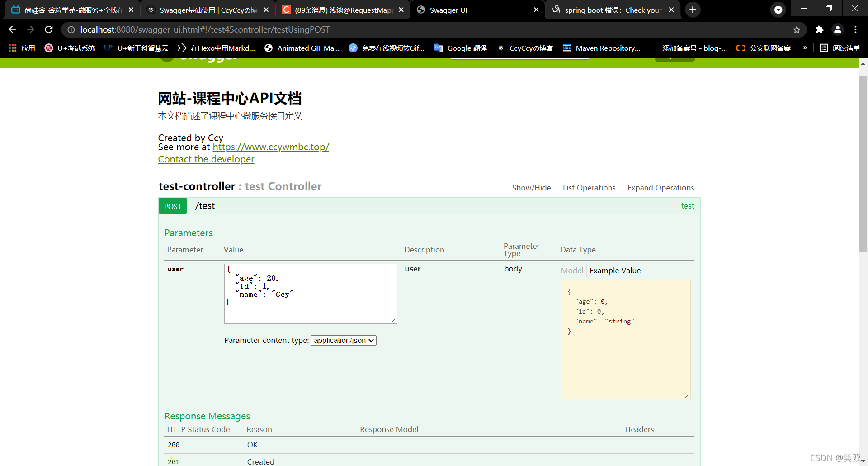Close the Swagger基础使用 tab
This screenshot has width=868, height=466.
coord(266,10)
